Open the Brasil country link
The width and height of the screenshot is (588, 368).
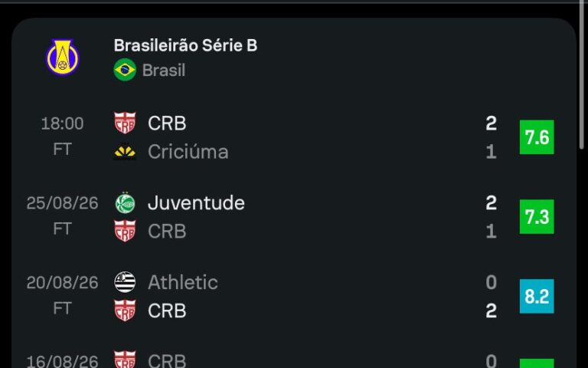pyautogui.click(x=164, y=71)
